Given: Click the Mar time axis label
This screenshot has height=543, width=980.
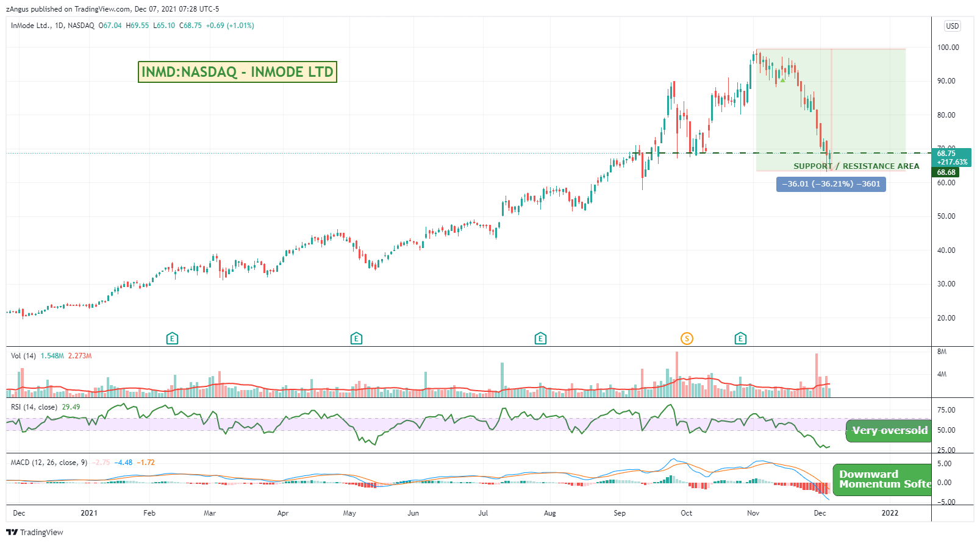Looking at the screenshot, I should point(210,513).
